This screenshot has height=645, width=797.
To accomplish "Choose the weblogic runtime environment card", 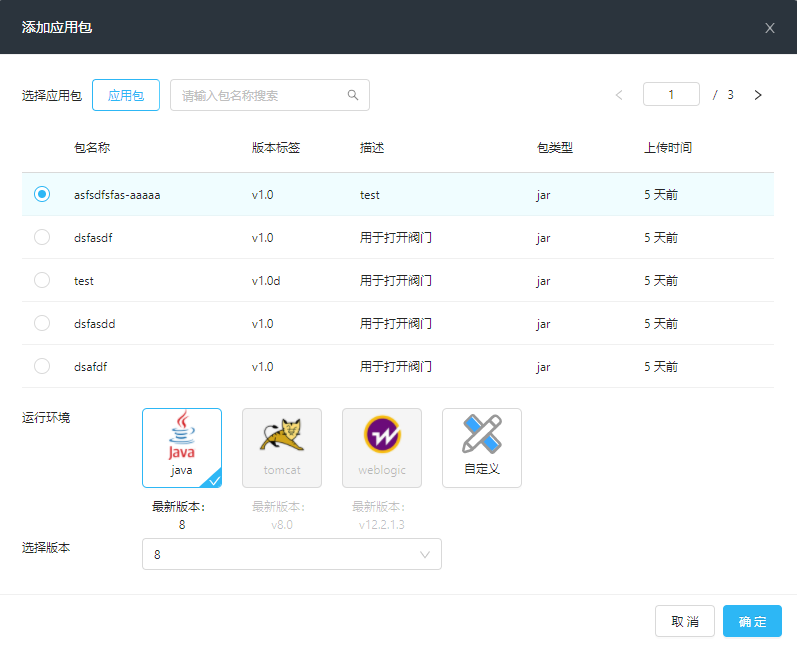I will tap(382, 448).
